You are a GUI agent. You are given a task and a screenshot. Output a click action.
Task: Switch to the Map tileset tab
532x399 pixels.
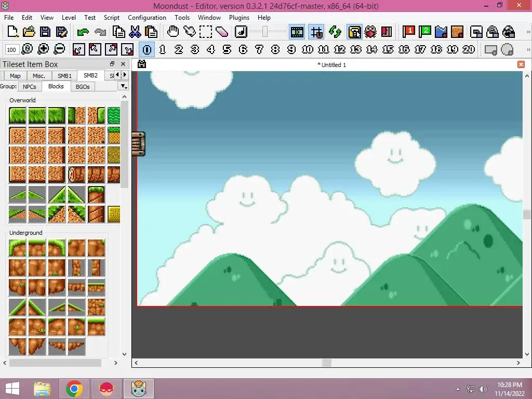click(x=15, y=76)
